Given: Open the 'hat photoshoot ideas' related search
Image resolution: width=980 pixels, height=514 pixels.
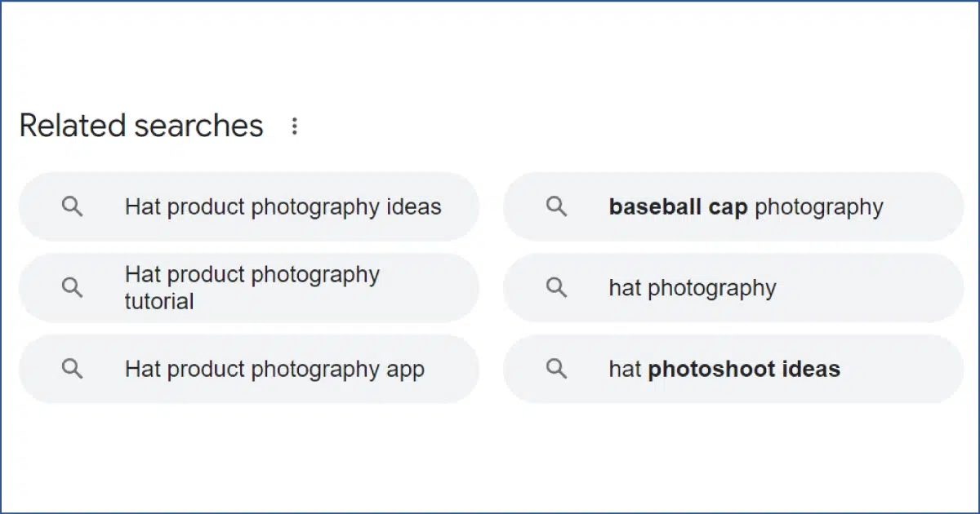Looking at the screenshot, I should click(x=733, y=369).
